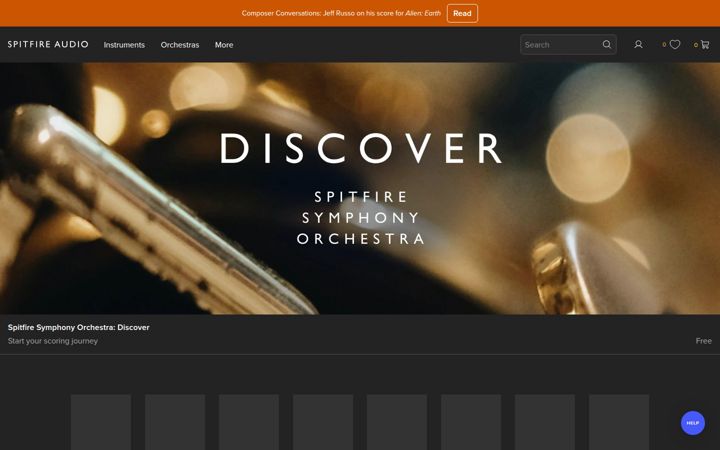The image size is (720, 450).
Task: Open the Orchestras menu
Action: coord(180,45)
